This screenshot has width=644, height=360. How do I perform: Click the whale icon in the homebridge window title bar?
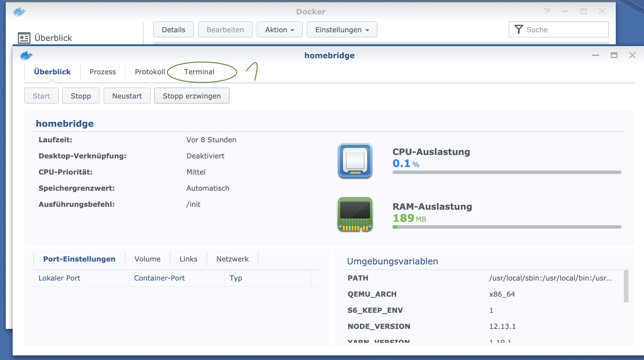(x=26, y=55)
